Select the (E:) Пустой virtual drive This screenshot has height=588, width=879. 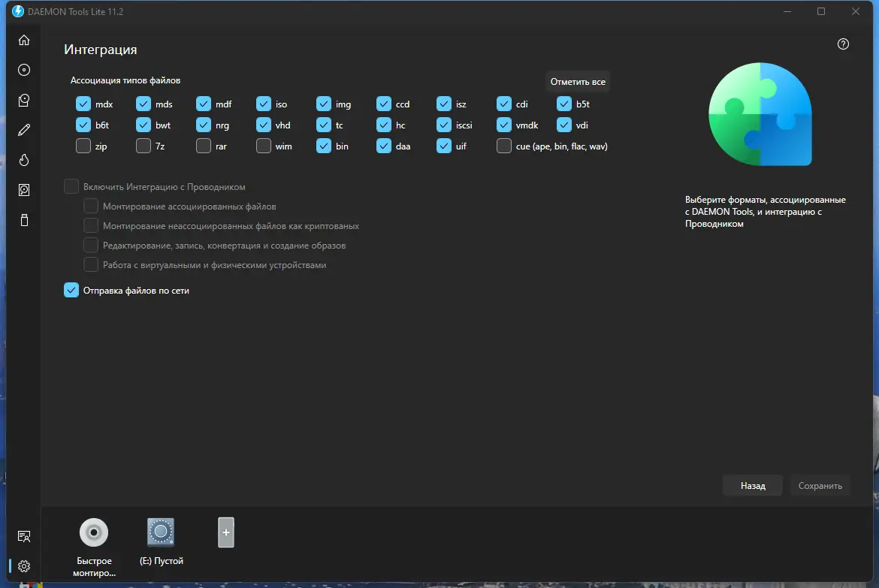[161, 532]
